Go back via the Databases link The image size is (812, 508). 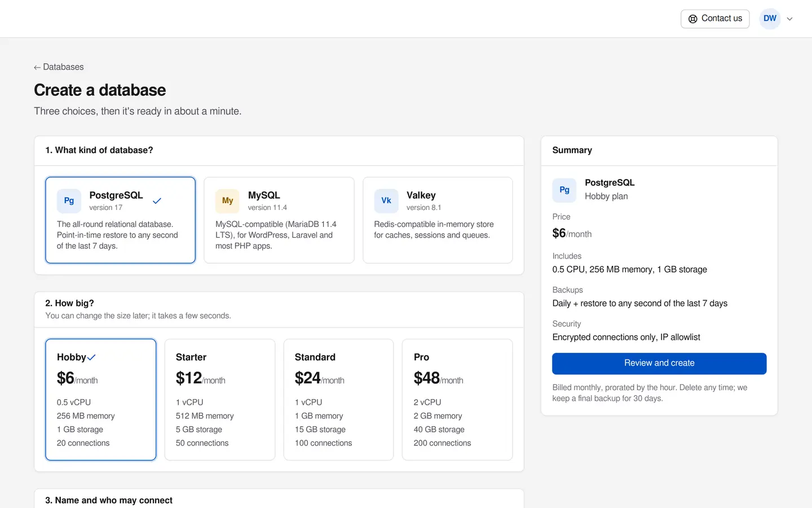pos(59,67)
